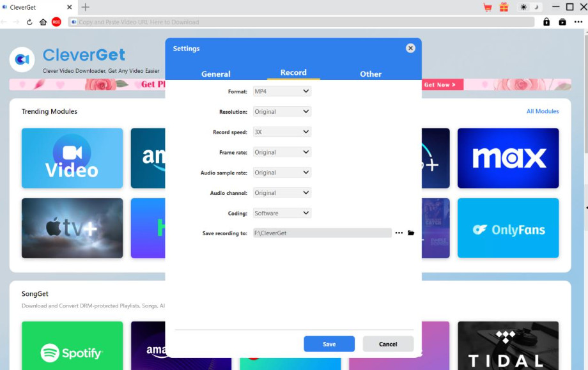Switch to the General settings tab

point(215,74)
